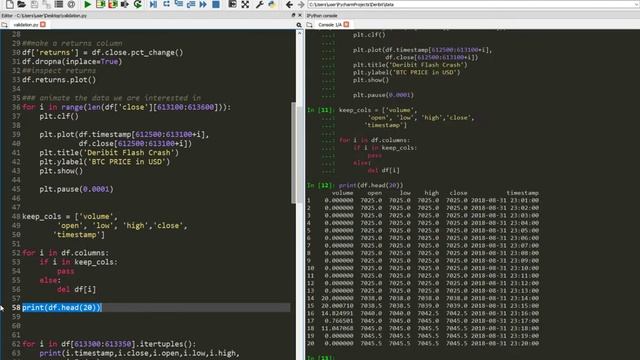Screen dimensions: 640x360
Task: Open the PYTHONPATH manager icon
Action: coord(272,4)
